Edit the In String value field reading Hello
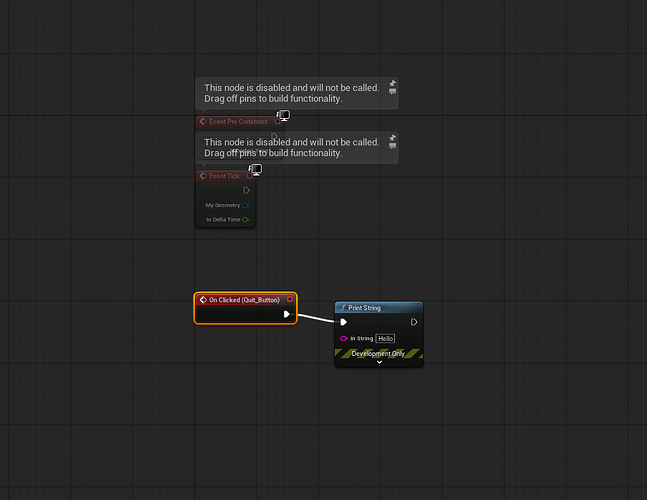Viewport: 647px width, 500px height. (385, 339)
